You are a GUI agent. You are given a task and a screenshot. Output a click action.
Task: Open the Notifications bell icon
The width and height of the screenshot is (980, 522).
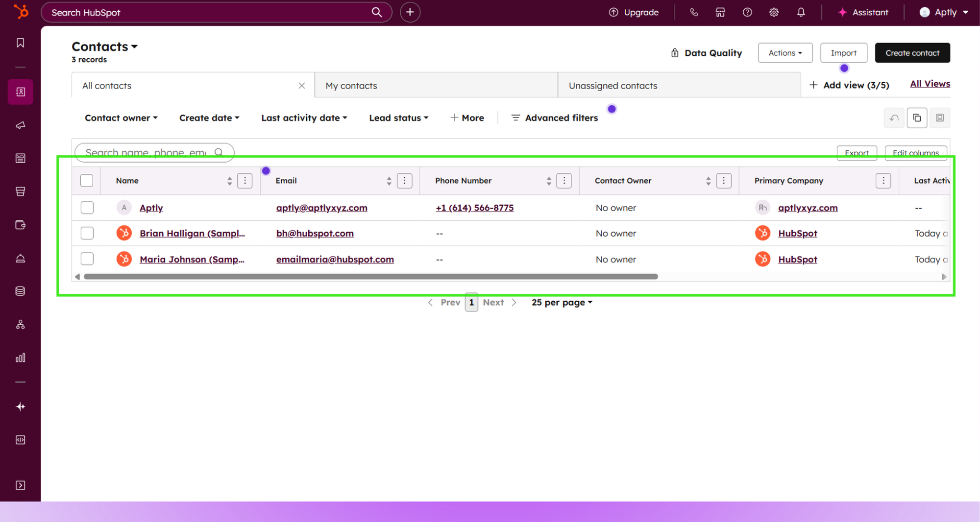coord(801,12)
